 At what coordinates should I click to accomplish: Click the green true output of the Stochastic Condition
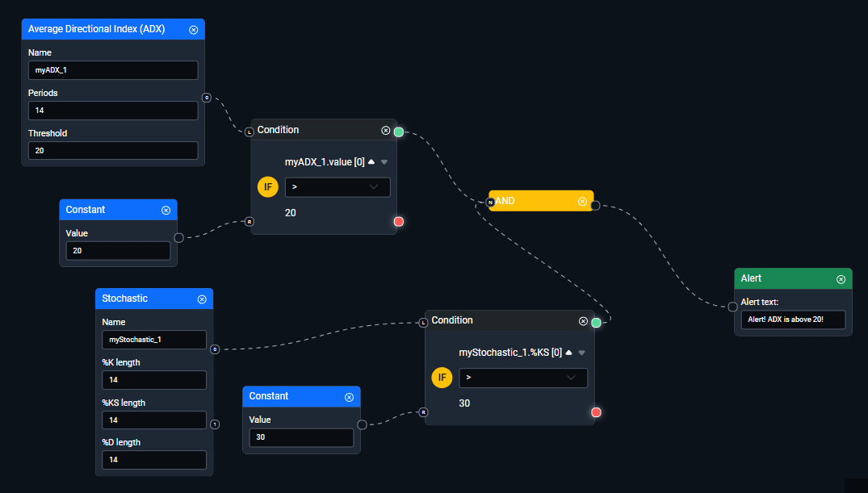596,323
